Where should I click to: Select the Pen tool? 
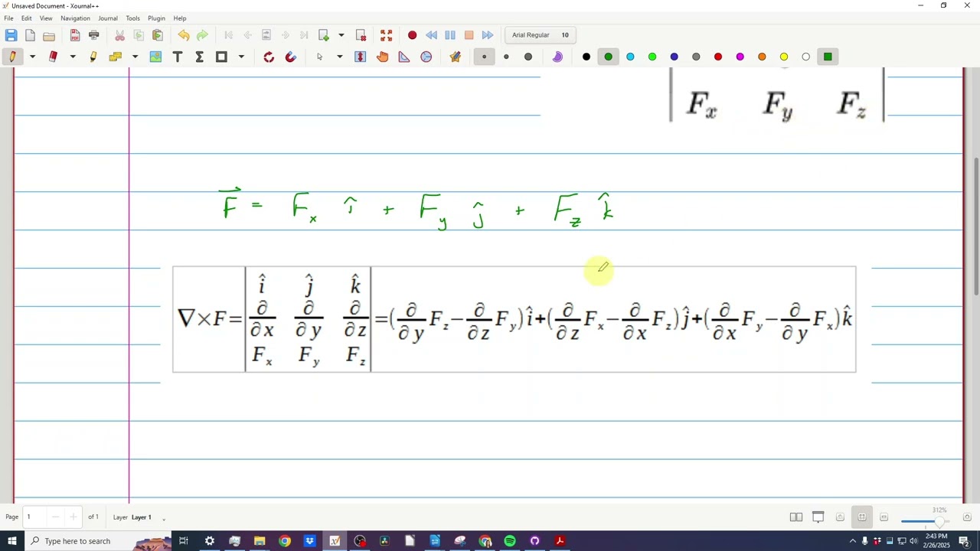click(x=12, y=57)
